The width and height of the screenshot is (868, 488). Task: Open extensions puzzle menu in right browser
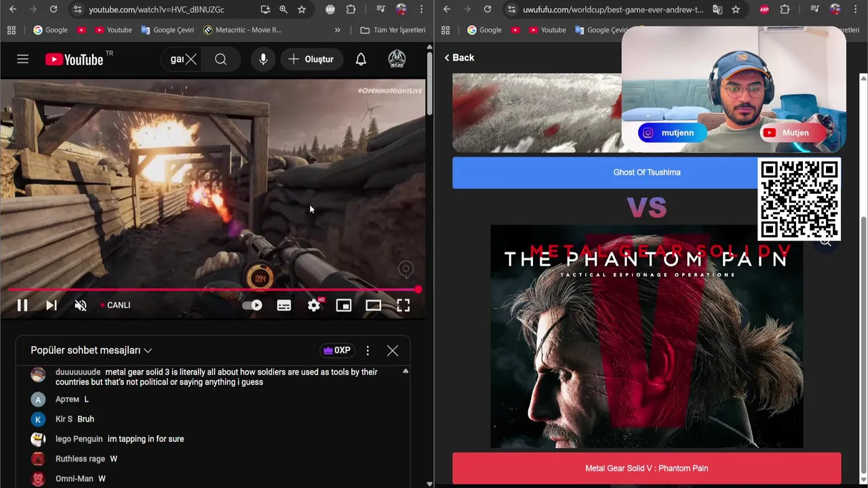click(785, 9)
